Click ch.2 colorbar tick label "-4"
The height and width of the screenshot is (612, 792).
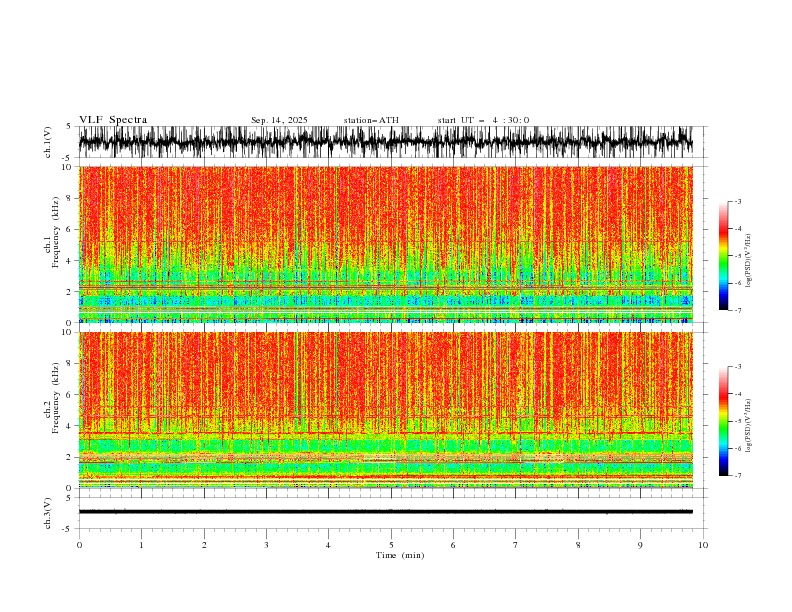click(x=738, y=394)
